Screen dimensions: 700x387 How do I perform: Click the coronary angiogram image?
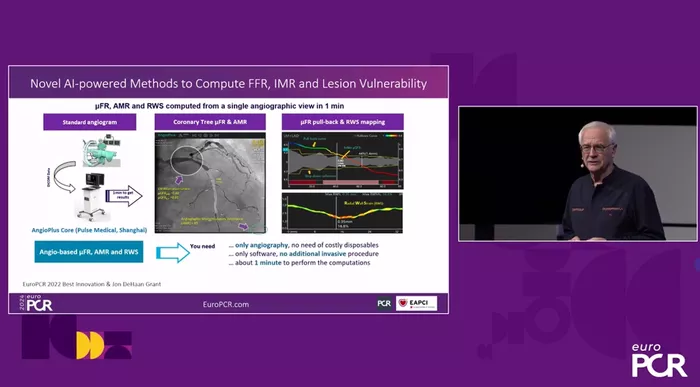(x=210, y=183)
